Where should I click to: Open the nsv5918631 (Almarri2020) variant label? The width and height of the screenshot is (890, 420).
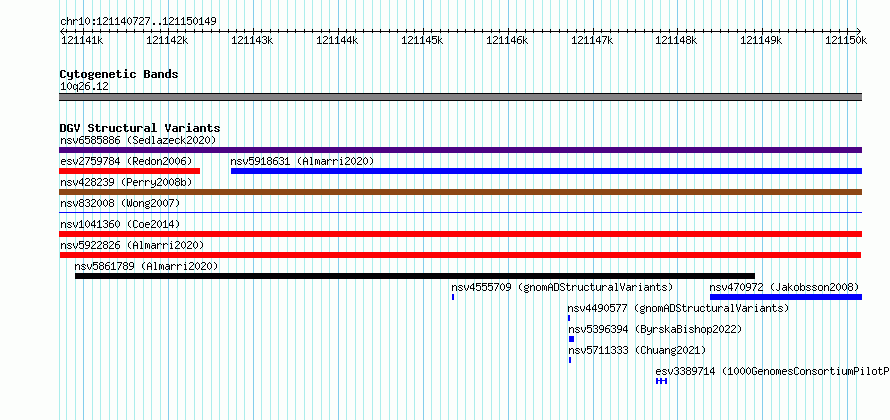302,161
